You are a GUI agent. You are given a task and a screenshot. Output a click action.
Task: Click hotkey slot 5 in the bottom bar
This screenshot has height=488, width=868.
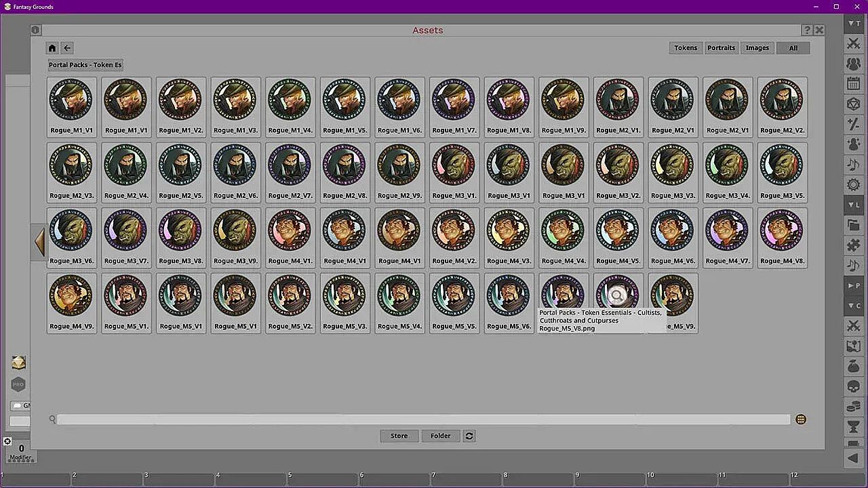tap(323, 480)
